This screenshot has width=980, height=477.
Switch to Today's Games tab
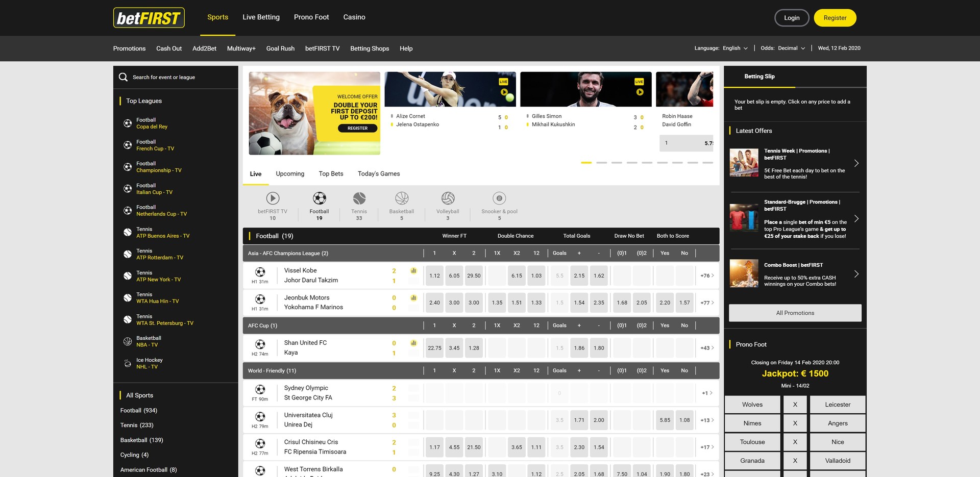pos(379,174)
